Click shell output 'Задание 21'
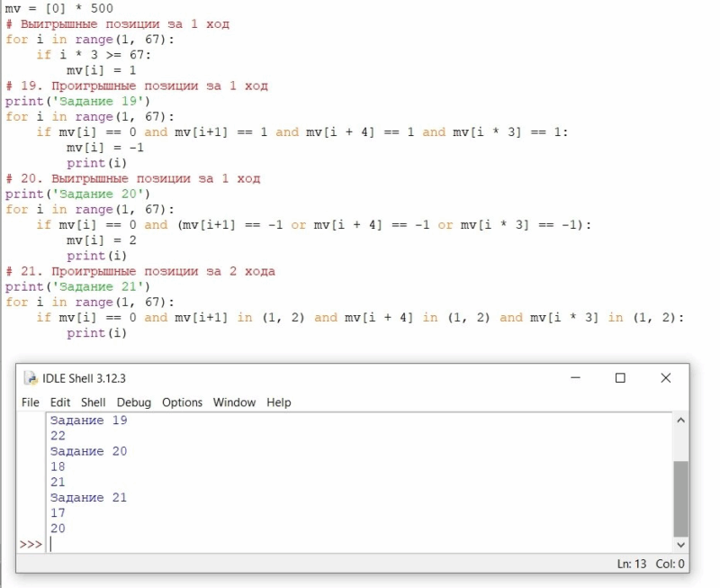720x588 pixels. tap(88, 497)
